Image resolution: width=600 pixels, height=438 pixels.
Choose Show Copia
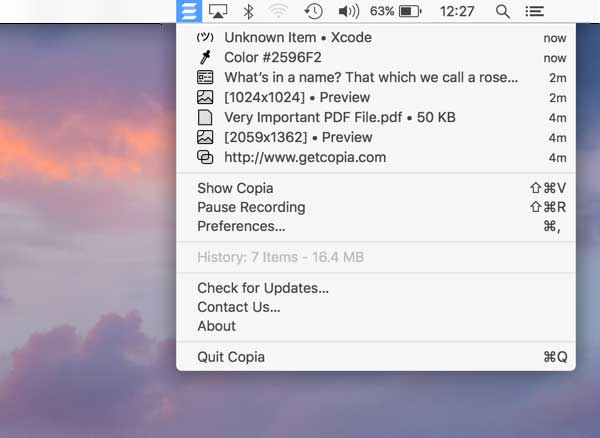click(376, 188)
